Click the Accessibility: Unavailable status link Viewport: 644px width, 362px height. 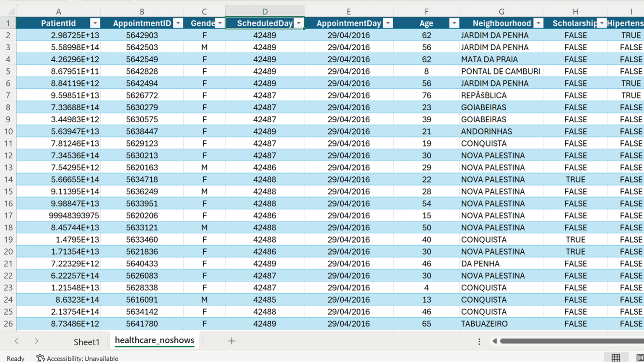pos(82,358)
